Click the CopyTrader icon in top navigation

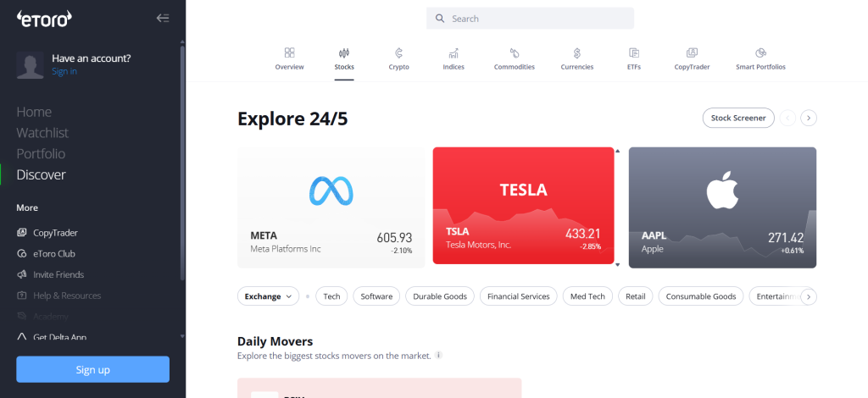pyautogui.click(x=692, y=53)
